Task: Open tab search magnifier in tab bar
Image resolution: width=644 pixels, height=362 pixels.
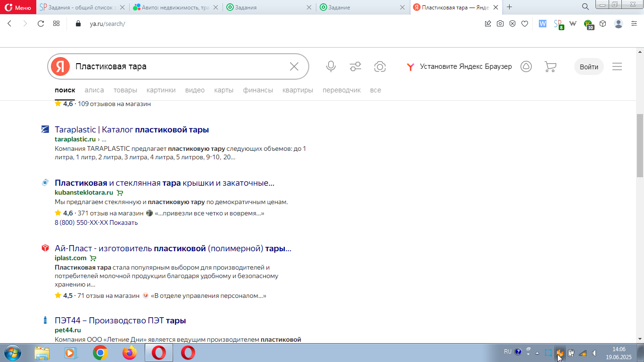Action: pos(586,7)
